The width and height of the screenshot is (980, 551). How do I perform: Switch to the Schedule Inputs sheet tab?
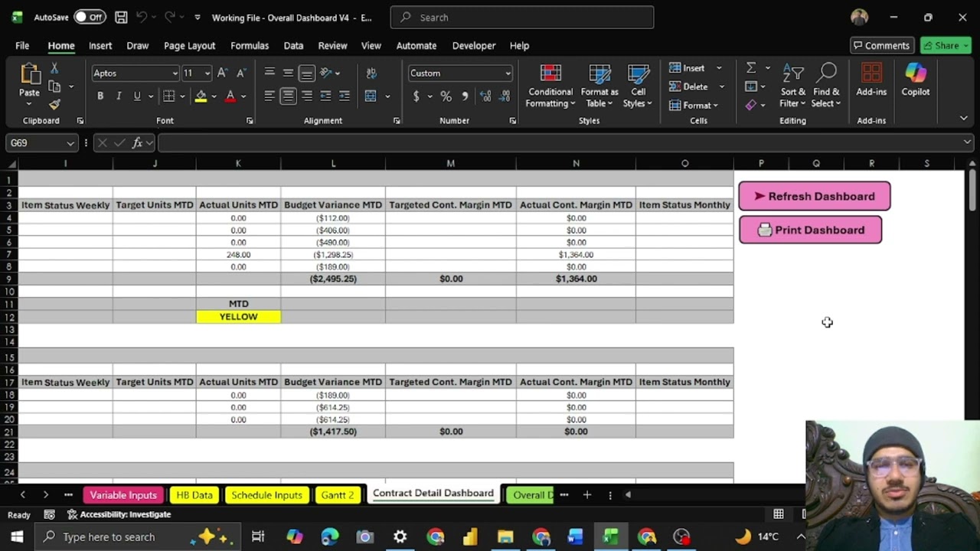pyautogui.click(x=266, y=495)
